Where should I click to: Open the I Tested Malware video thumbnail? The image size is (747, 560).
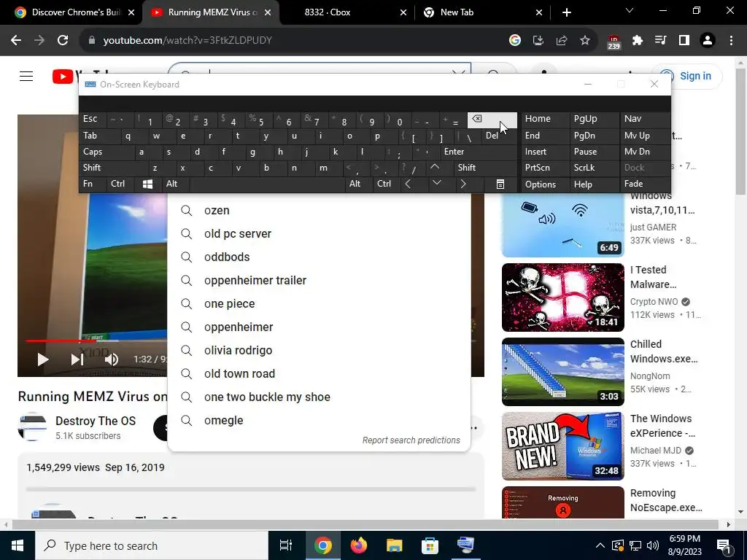click(x=563, y=297)
